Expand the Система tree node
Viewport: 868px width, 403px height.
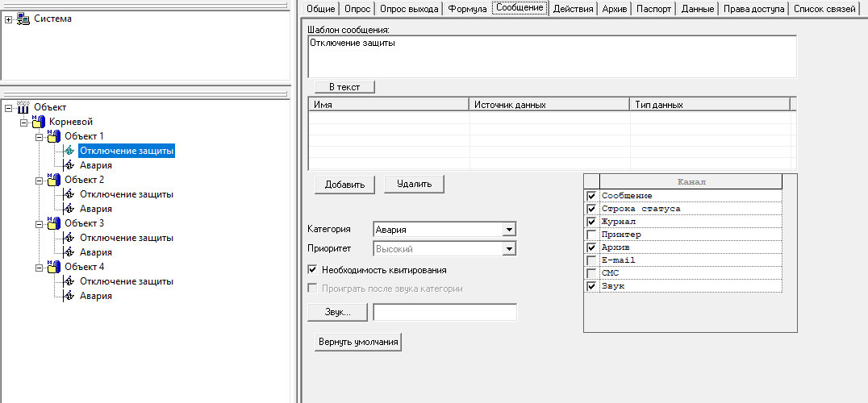coord(8,19)
